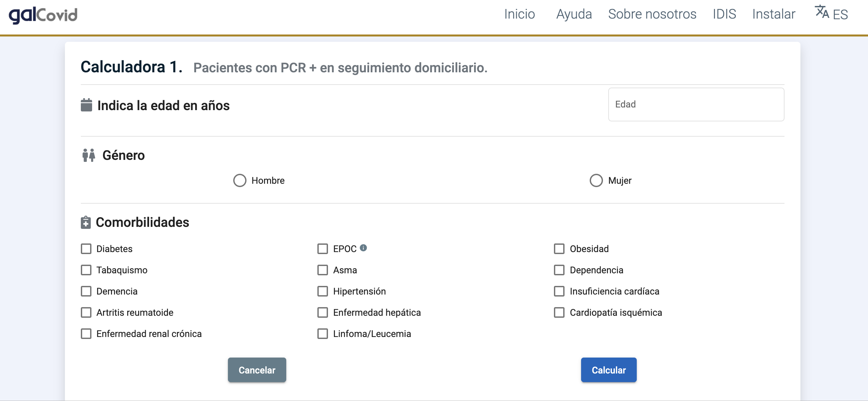
Task: Click the galCovid logo
Action: coord(43,15)
